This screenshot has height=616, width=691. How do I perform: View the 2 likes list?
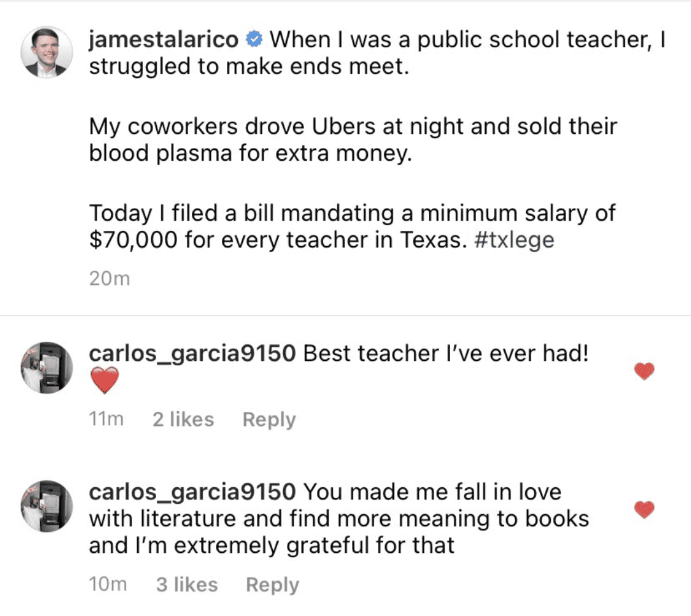183,420
